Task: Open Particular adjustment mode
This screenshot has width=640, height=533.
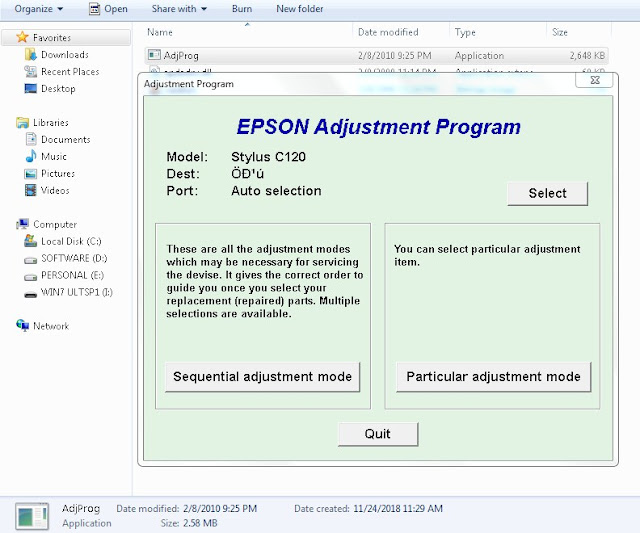Action: point(493,377)
